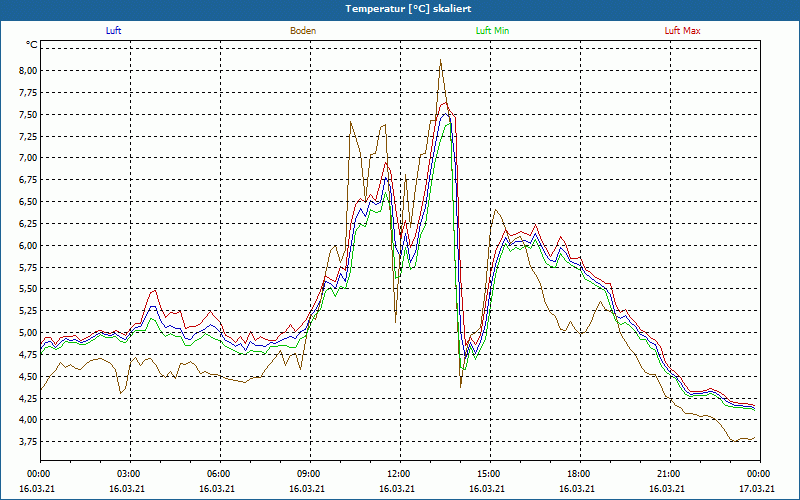800x500 pixels.
Task: Select the 5,75 y-axis value
Action: 29,267
